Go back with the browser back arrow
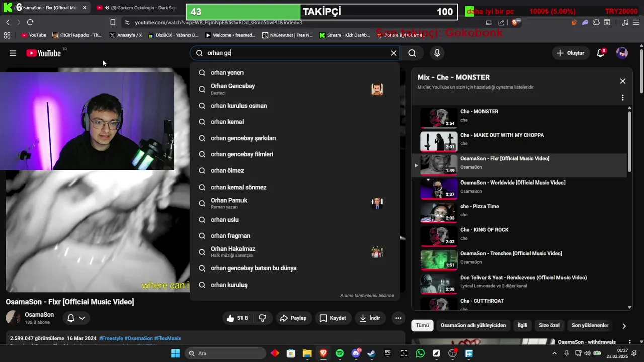 point(8,22)
